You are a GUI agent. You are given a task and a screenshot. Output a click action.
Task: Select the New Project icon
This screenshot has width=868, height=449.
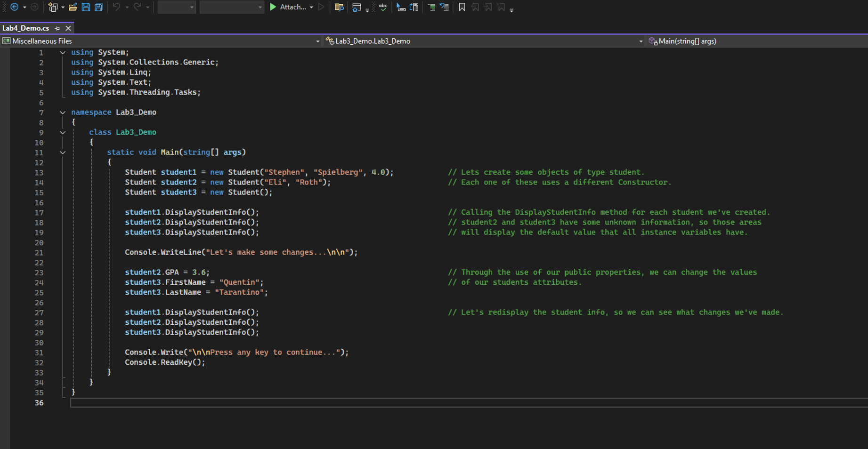pos(53,7)
